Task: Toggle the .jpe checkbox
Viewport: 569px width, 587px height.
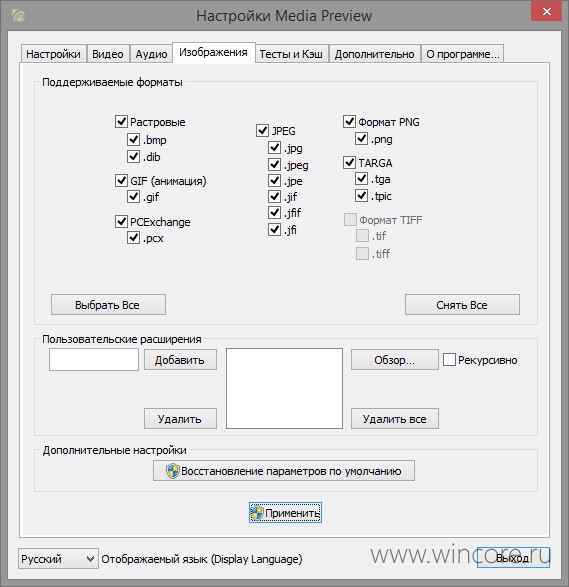Action: (x=274, y=180)
